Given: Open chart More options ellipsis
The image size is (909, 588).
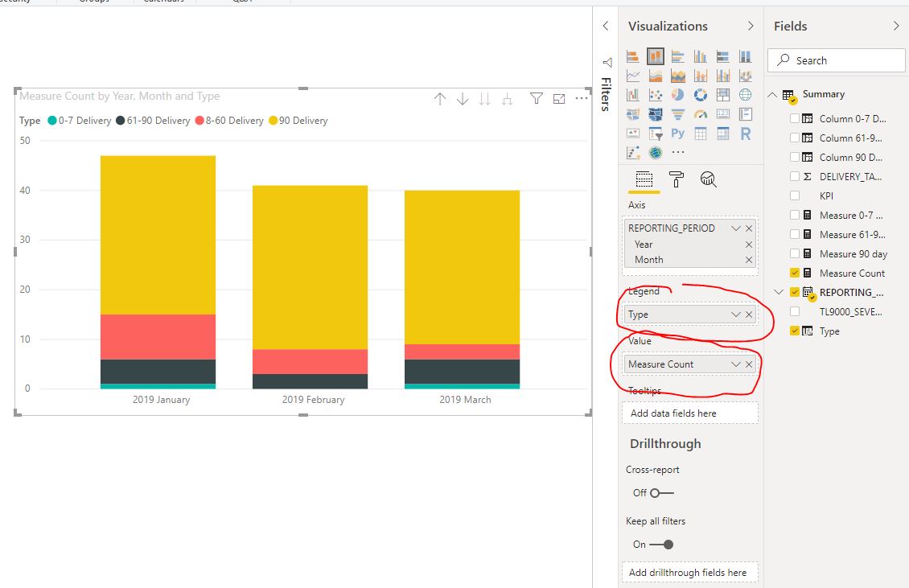Looking at the screenshot, I should click(581, 99).
